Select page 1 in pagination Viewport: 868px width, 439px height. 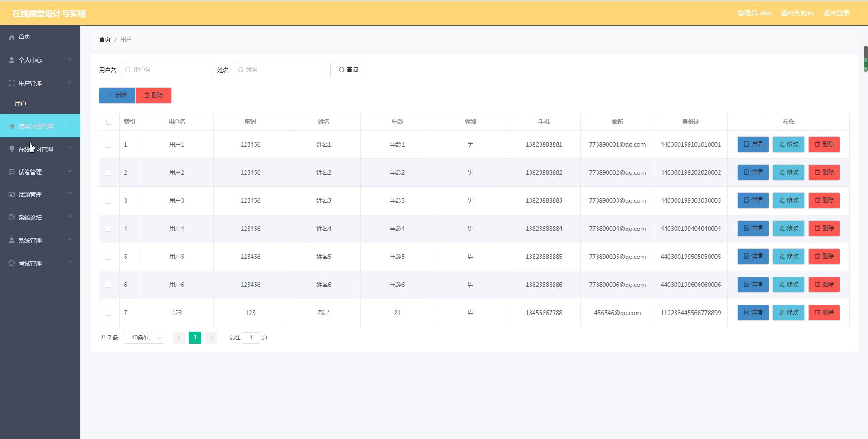pos(195,338)
